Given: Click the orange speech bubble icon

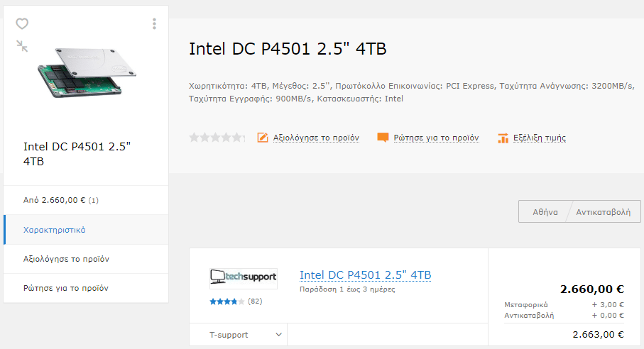Looking at the screenshot, I should [x=383, y=138].
